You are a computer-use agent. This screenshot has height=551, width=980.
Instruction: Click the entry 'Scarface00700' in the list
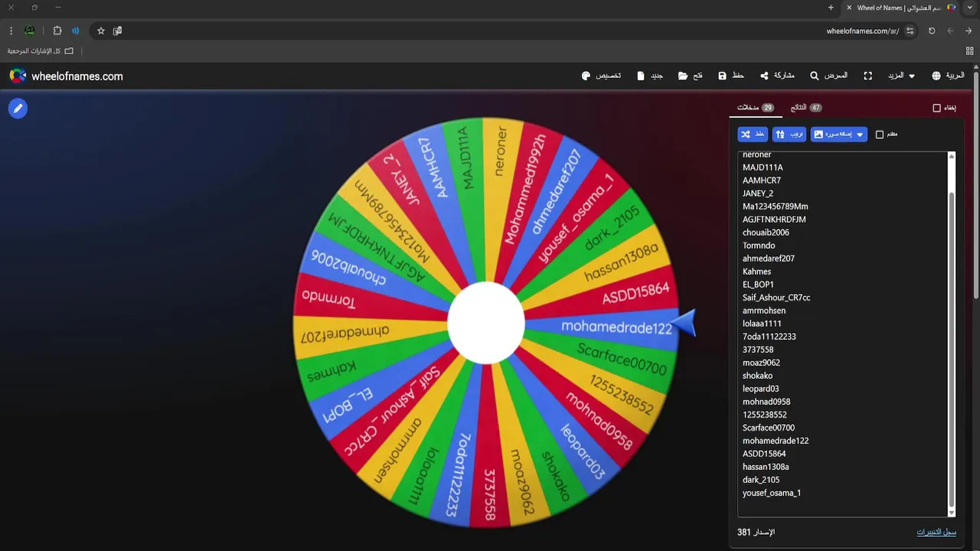(769, 428)
